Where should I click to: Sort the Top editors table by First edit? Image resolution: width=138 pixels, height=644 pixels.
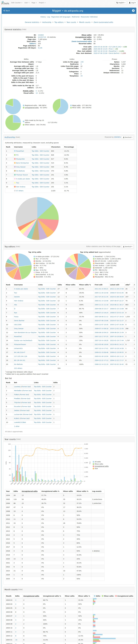coord(98,285)
